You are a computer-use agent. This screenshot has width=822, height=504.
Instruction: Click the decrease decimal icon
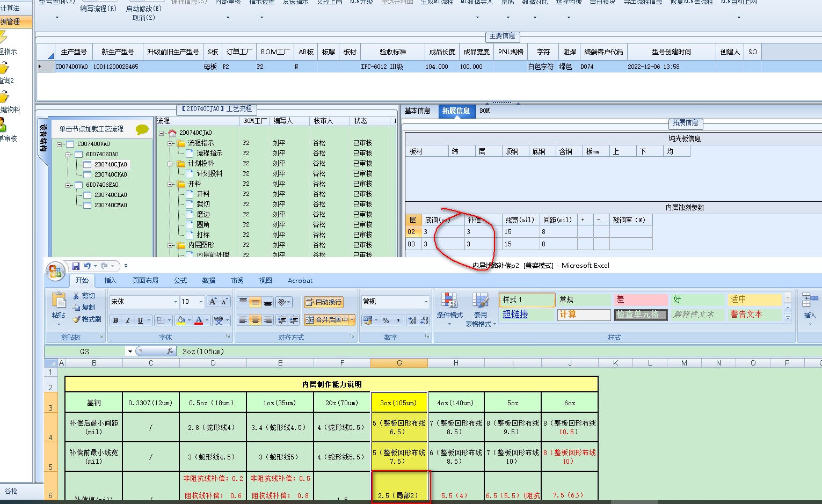pos(424,320)
